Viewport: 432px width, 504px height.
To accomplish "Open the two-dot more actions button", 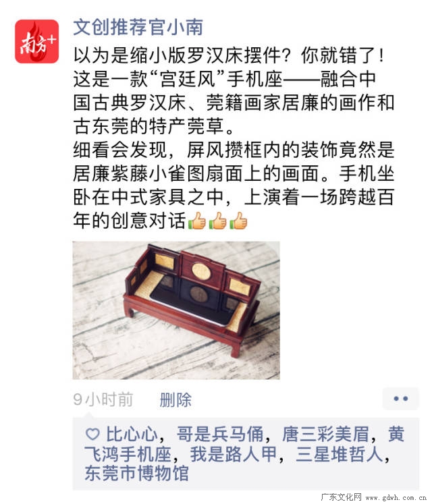I will tap(400, 399).
